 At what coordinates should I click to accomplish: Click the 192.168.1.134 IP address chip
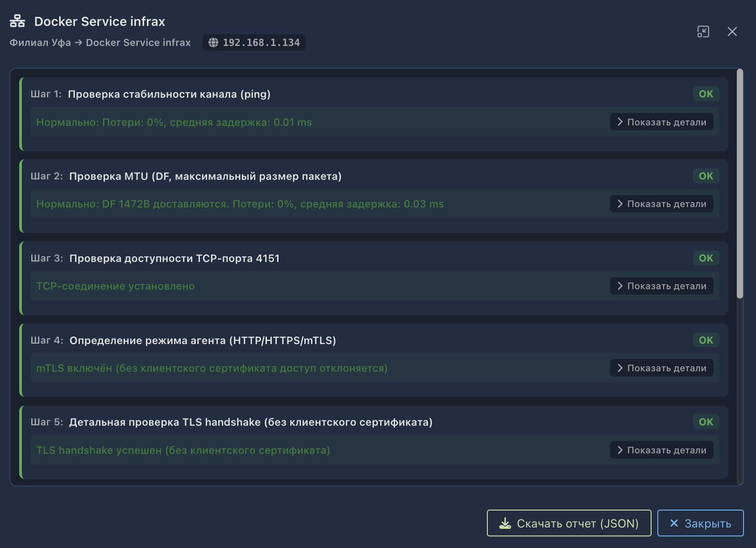(254, 42)
